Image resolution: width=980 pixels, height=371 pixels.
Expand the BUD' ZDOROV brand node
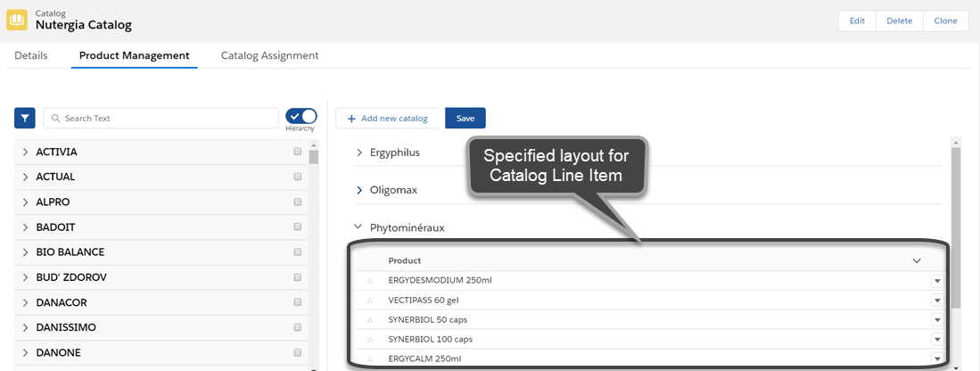26,277
